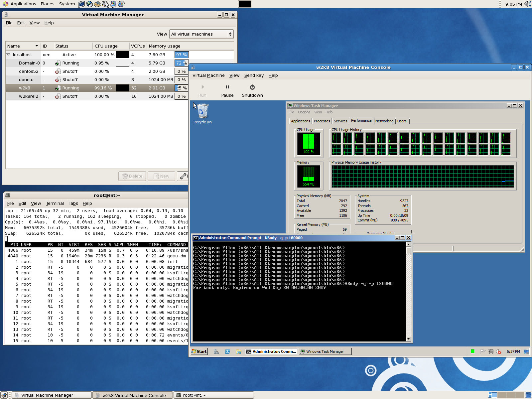532x399 pixels.
Task: Launch the terminal from the top panel
Action: (x=81, y=4)
